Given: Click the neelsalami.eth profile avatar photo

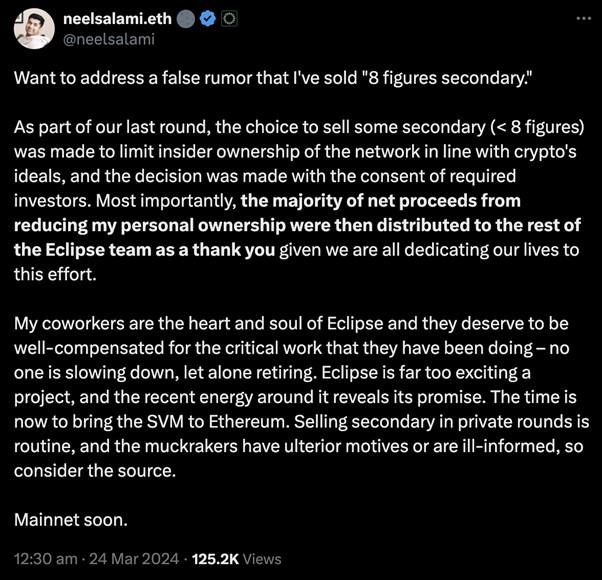Looking at the screenshot, I should pos(34,28).
